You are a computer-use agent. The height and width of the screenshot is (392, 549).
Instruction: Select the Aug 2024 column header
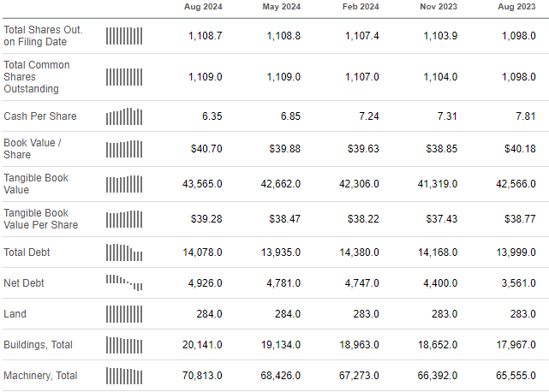[203, 8]
